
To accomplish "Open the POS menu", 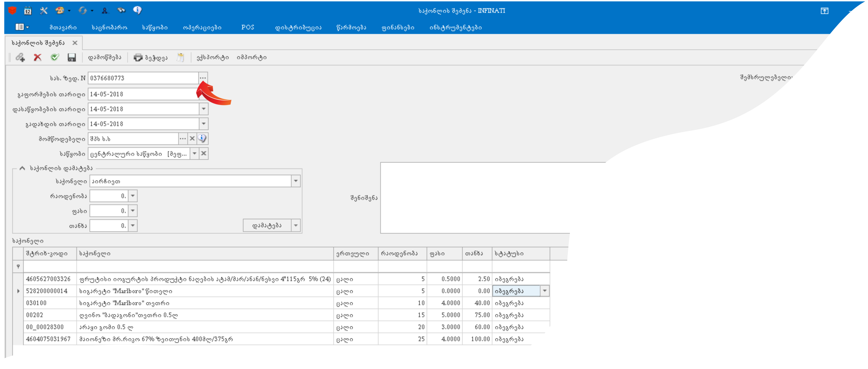I will point(248,27).
